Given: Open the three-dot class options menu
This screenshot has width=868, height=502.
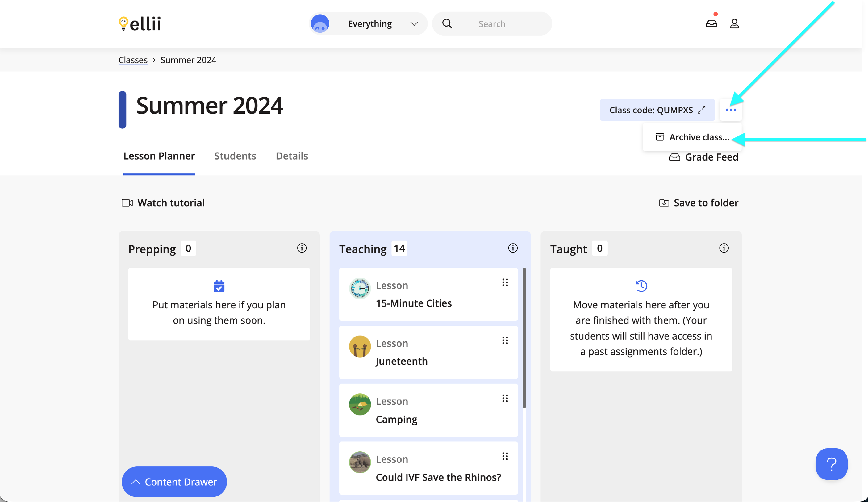Looking at the screenshot, I should (731, 110).
